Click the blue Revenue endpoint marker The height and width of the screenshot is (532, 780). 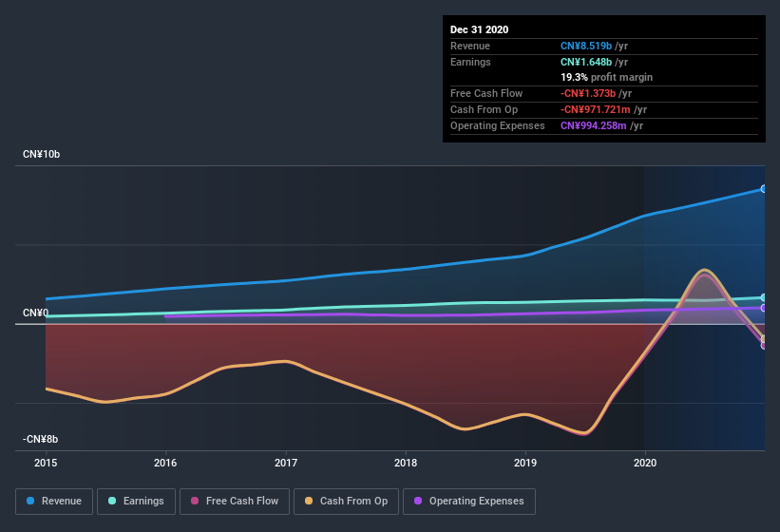click(x=764, y=189)
